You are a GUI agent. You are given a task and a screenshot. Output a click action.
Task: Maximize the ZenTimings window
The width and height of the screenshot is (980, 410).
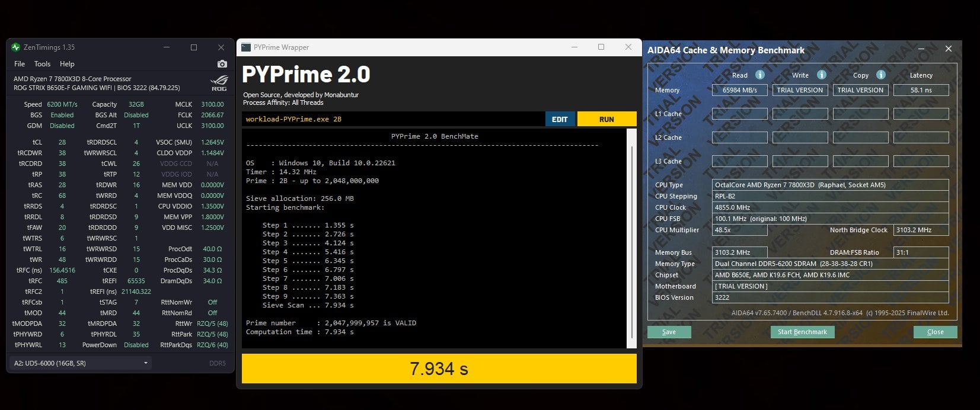coord(194,47)
